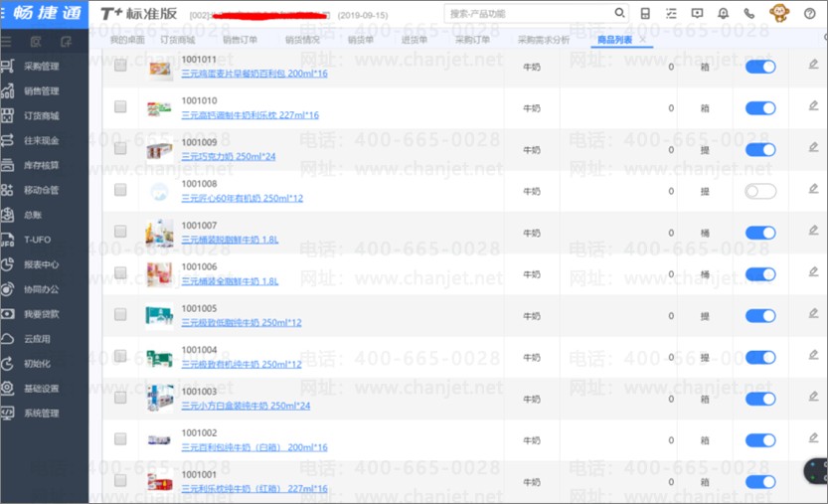Click the pencil icon for product 1001006
The height and width of the screenshot is (504, 828).
click(813, 271)
